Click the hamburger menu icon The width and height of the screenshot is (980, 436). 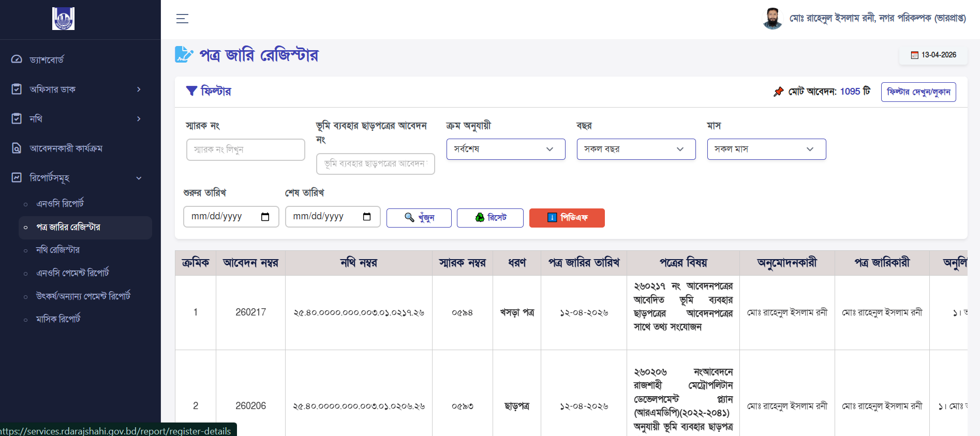point(182,19)
